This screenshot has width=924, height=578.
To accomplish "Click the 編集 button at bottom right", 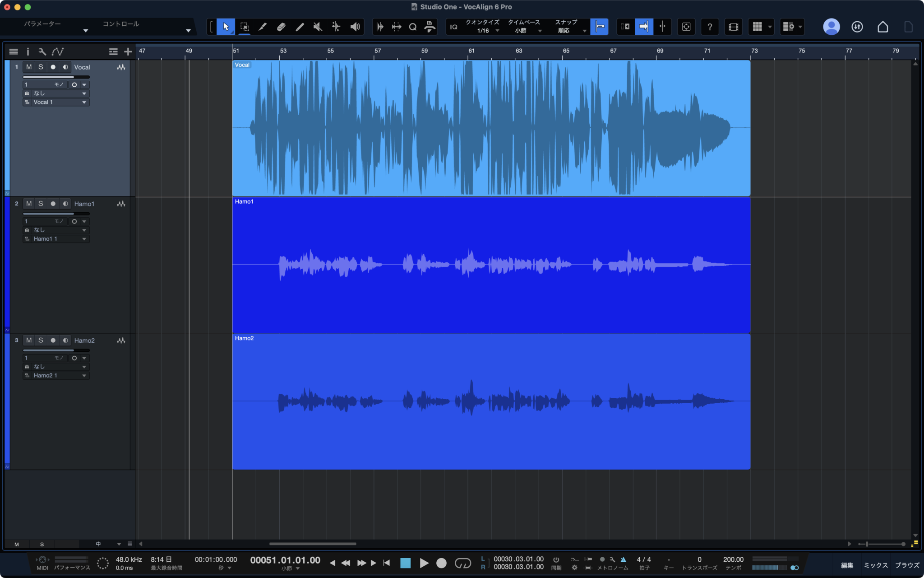I will pyautogui.click(x=847, y=565).
